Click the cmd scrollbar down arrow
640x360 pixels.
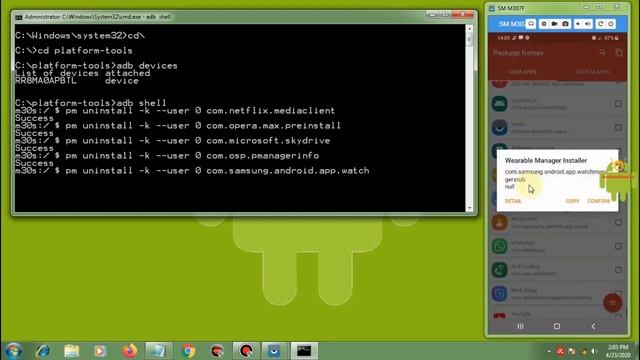(x=469, y=208)
